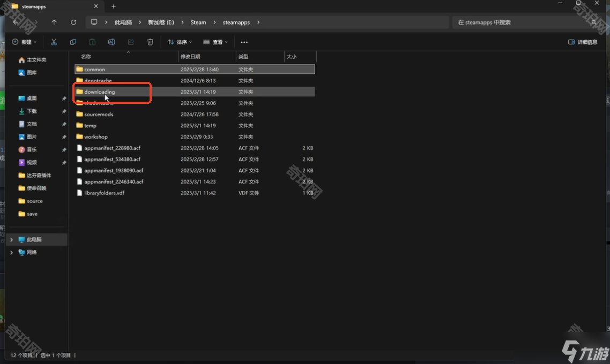
Task: Toggle the 详细信息 details pane
Action: click(582, 42)
